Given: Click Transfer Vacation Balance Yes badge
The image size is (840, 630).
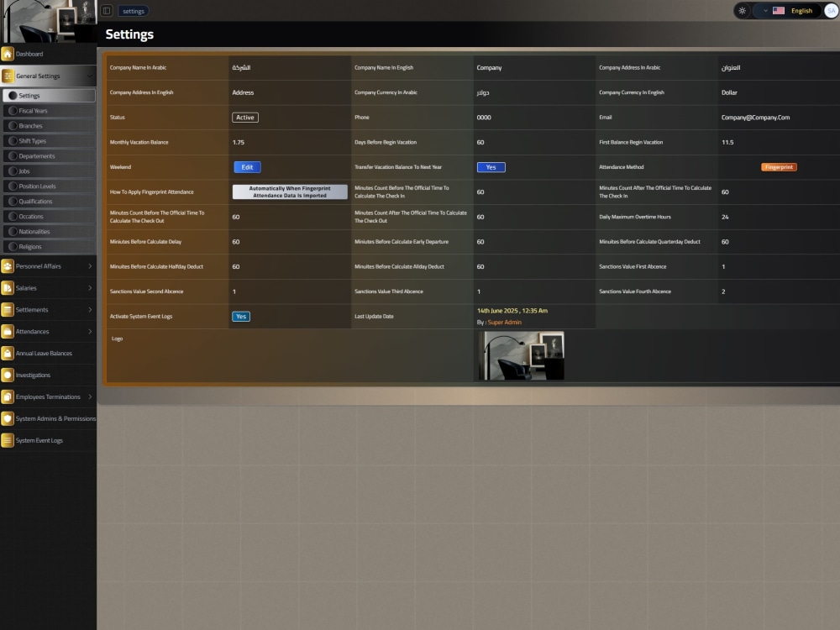Looking at the screenshot, I should pyautogui.click(x=491, y=167).
